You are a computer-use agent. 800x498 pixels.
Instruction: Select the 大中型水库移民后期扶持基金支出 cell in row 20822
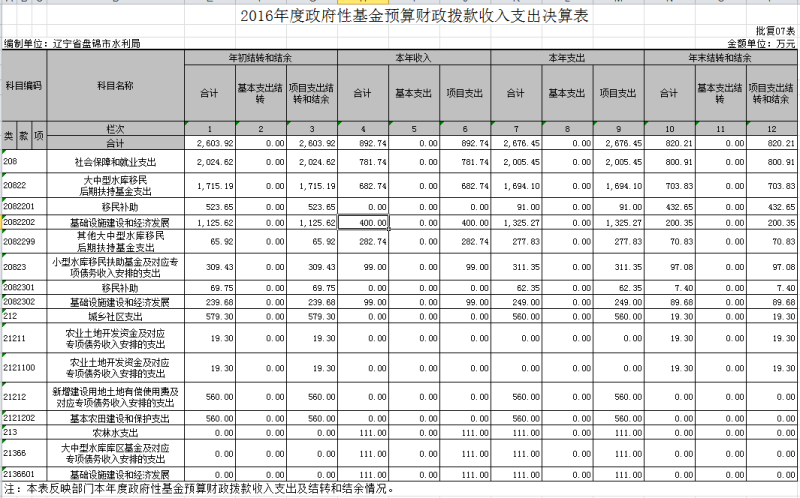(x=115, y=185)
